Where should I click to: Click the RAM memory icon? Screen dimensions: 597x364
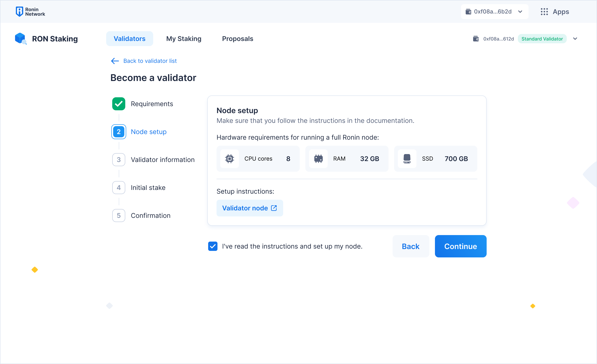point(318,159)
